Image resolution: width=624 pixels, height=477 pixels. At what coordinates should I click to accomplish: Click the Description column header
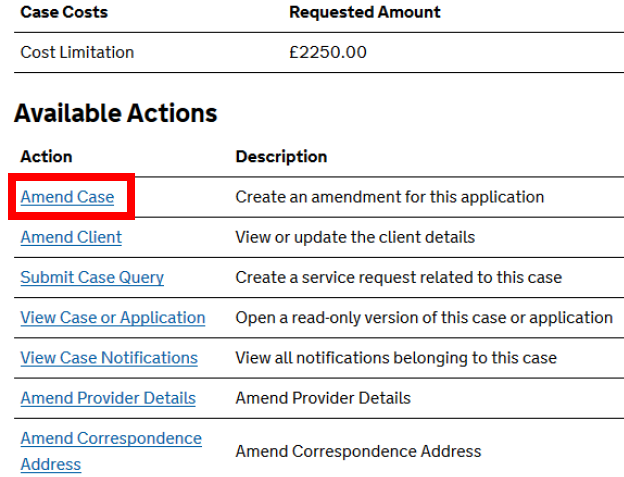[x=281, y=157]
